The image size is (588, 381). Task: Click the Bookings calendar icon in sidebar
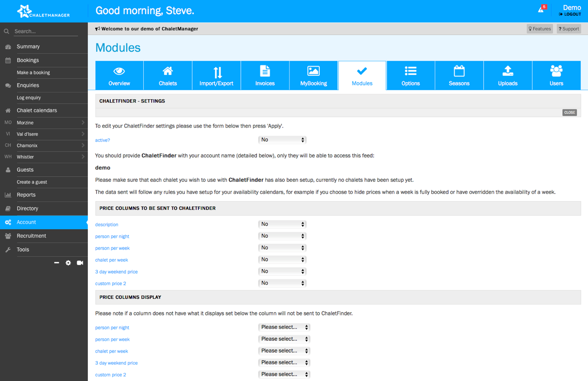tap(8, 61)
